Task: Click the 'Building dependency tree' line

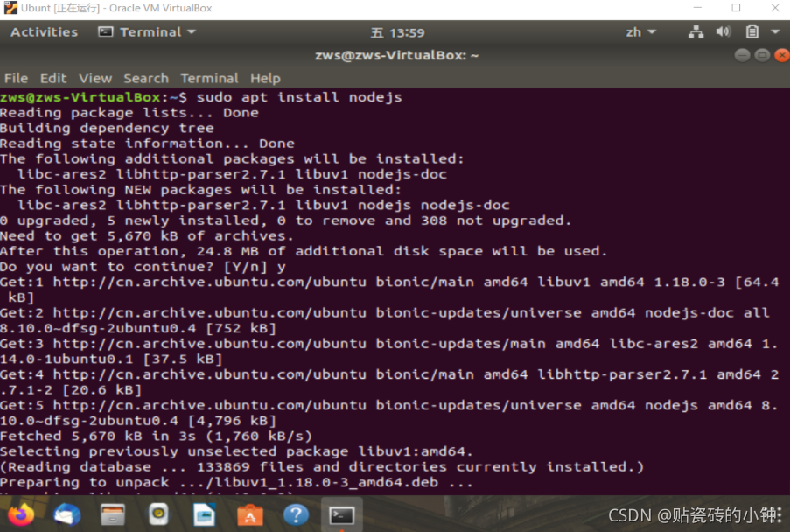Action: 107,129
